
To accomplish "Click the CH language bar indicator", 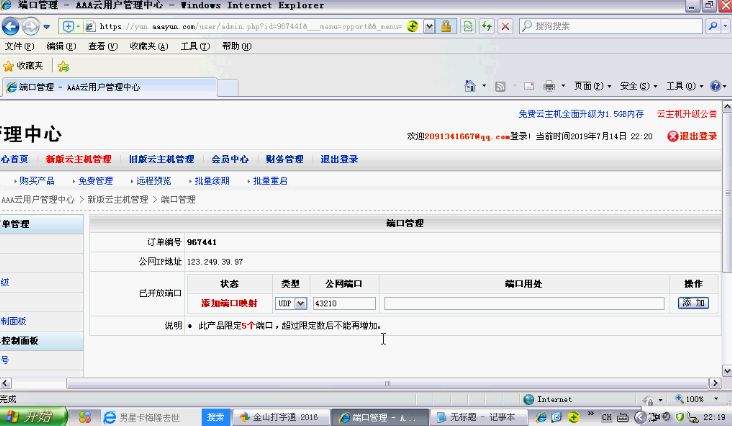I will point(606,417).
